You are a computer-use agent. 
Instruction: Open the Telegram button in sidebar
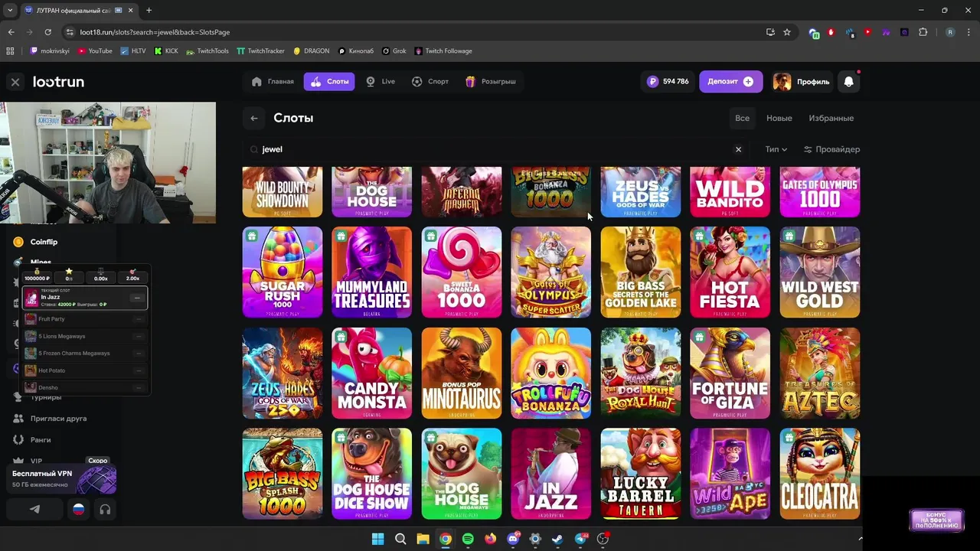point(35,509)
